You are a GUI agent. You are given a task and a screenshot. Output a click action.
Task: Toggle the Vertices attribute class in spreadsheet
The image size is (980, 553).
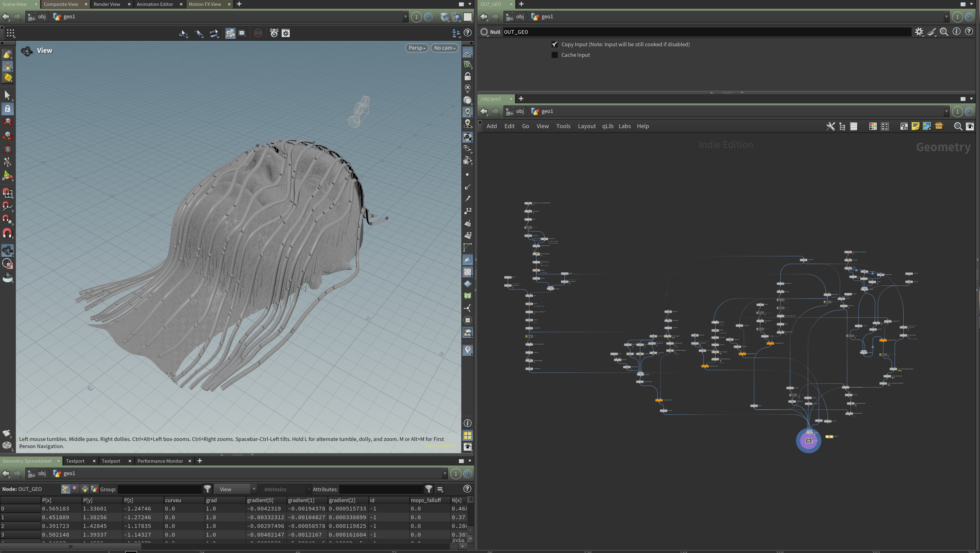(x=75, y=489)
